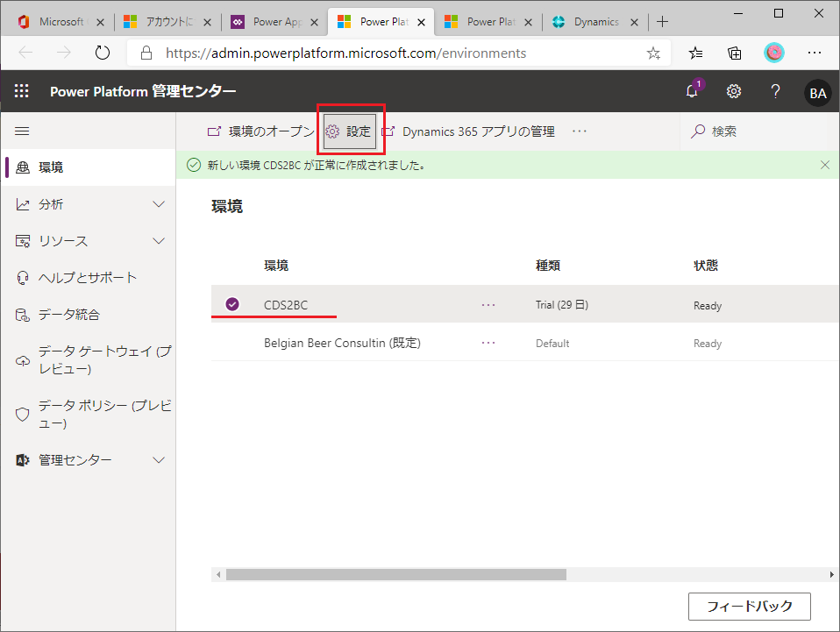Sort by the 種類 column header

(548, 266)
